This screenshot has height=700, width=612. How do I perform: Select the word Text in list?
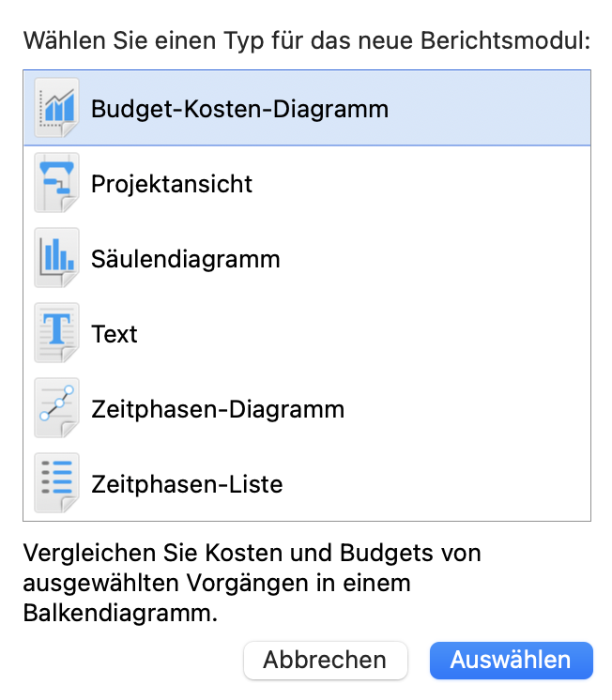coord(115,334)
